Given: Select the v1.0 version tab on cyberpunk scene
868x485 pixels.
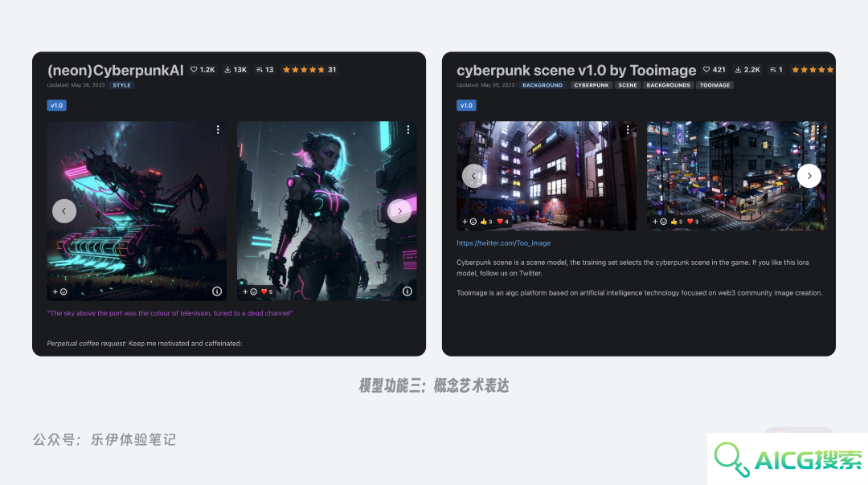Looking at the screenshot, I should pos(466,105).
